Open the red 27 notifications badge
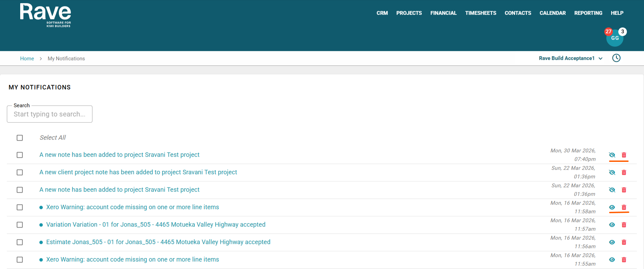Viewport: 644px width, 269px height. (x=608, y=31)
